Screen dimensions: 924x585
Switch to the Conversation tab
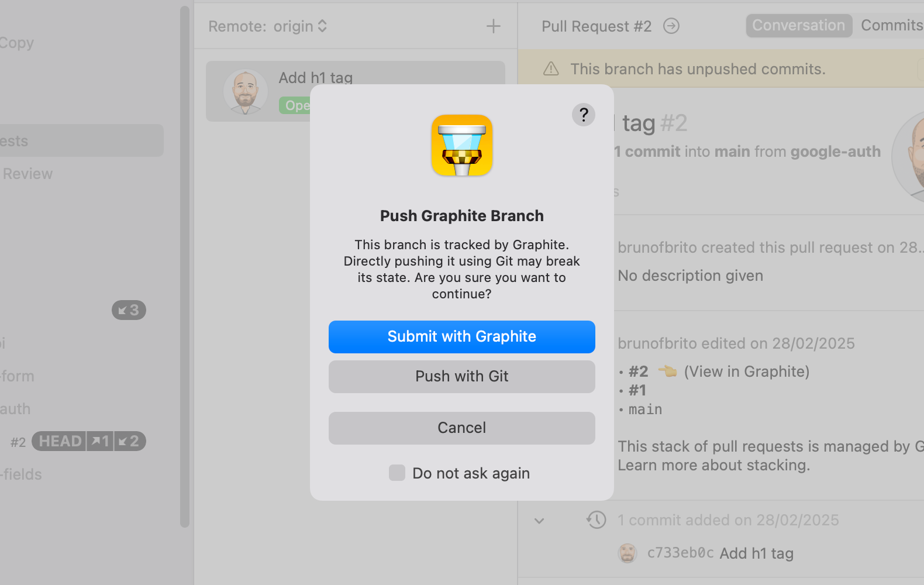coord(798,26)
